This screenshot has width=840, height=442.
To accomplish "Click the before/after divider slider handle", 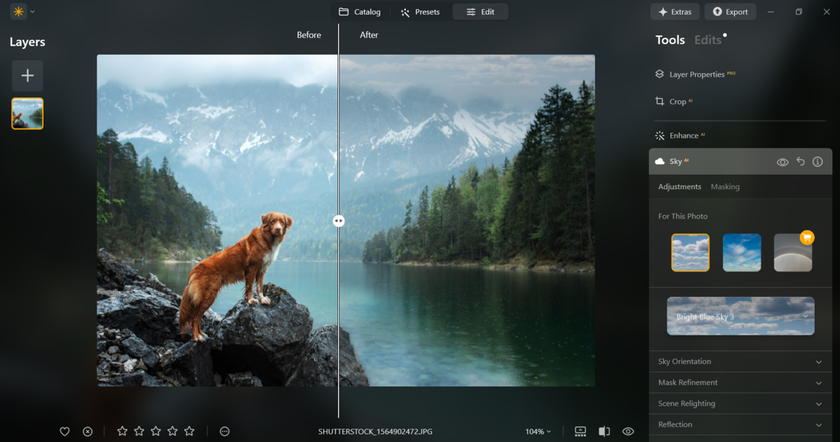I will click(339, 220).
